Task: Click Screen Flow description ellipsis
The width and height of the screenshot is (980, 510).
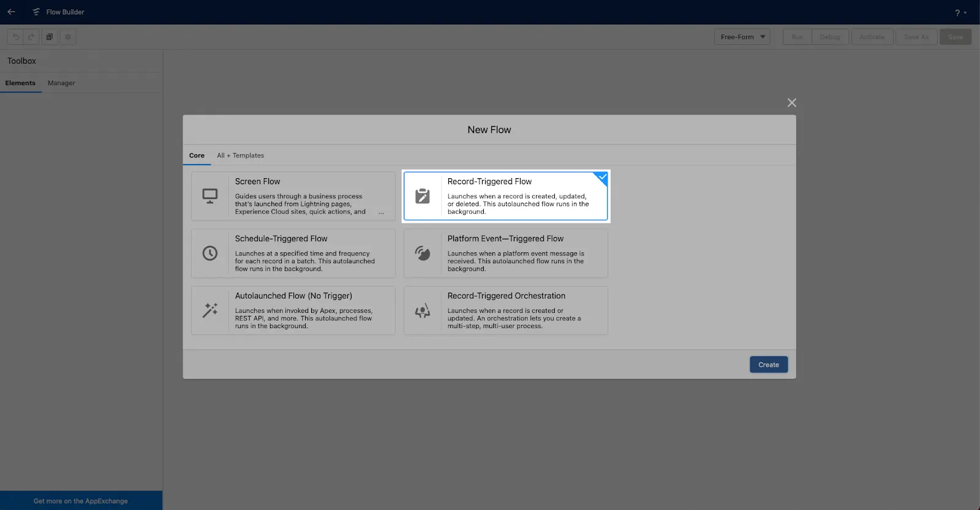Action: pyautogui.click(x=381, y=212)
